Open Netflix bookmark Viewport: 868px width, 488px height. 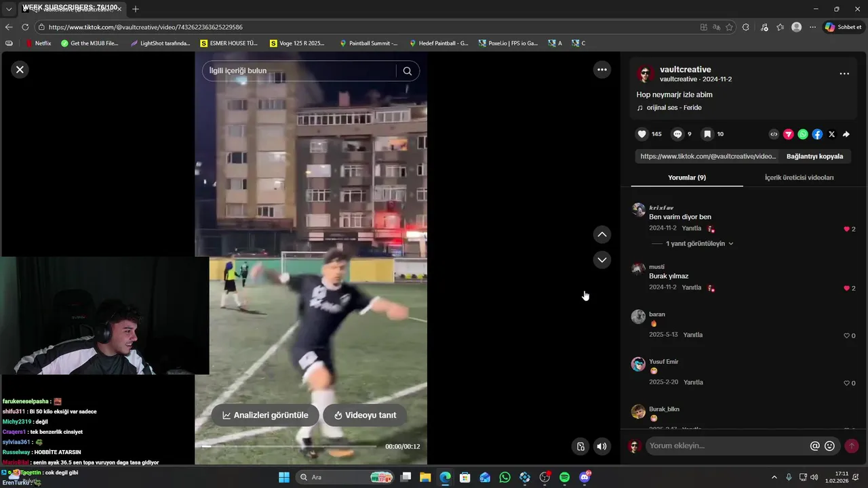[38, 43]
